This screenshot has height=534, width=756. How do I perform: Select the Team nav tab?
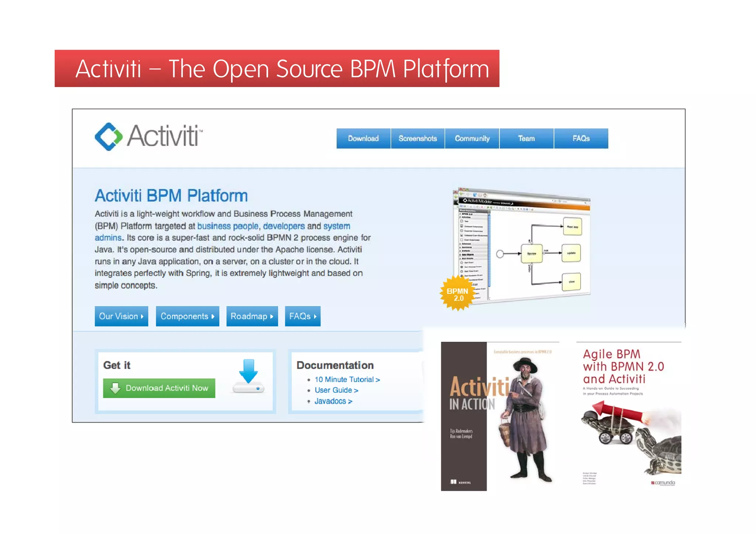click(526, 138)
